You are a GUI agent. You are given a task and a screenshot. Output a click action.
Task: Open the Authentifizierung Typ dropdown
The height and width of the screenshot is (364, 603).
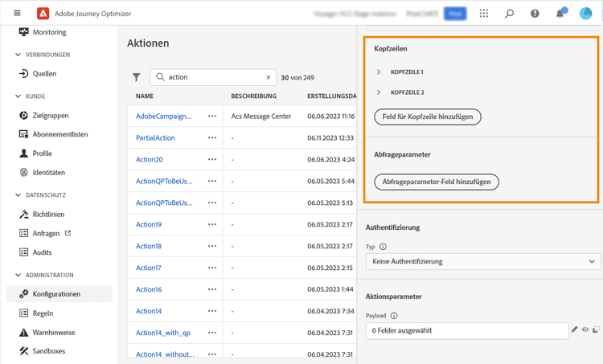(x=483, y=261)
